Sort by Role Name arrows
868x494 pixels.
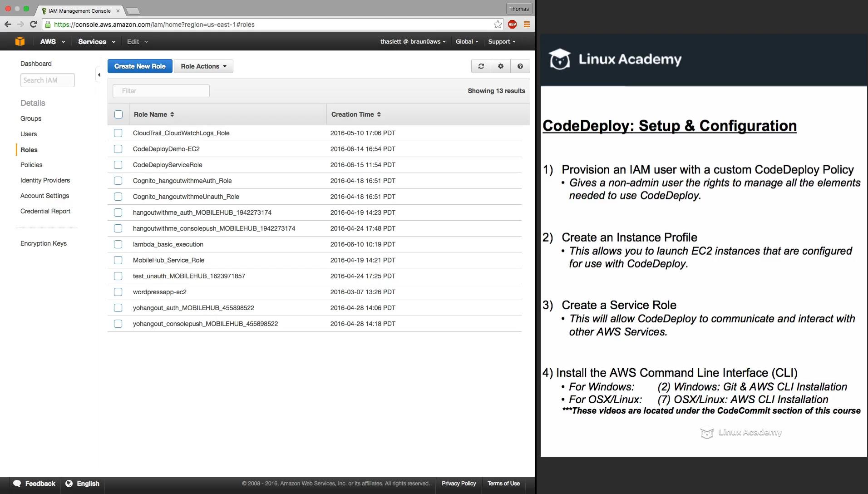tap(172, 114)
